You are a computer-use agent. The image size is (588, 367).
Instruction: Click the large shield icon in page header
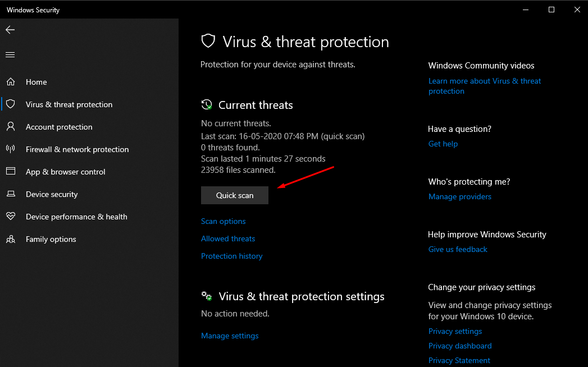pyautogui.click(x=208, y=41)
